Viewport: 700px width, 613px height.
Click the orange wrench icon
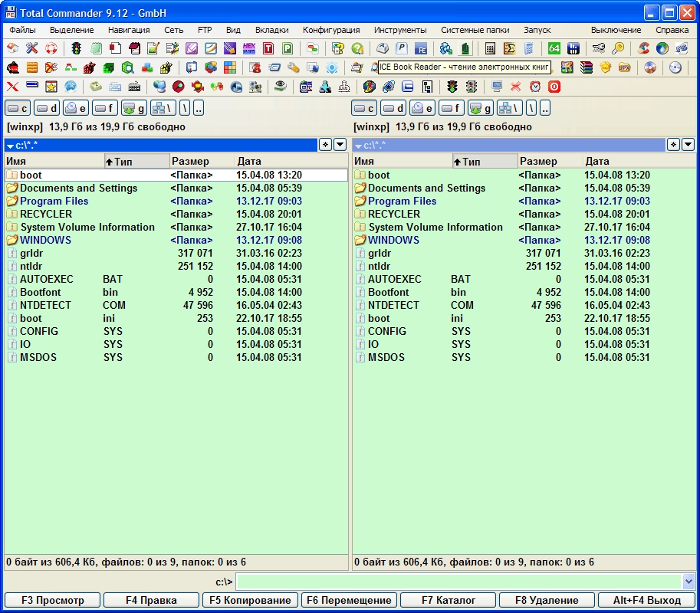click(x=294, y=68)
